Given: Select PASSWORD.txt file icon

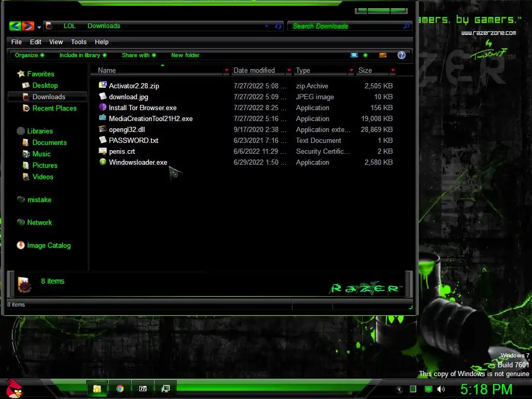Looking at the screenshot, I should (x=102, y=140).
